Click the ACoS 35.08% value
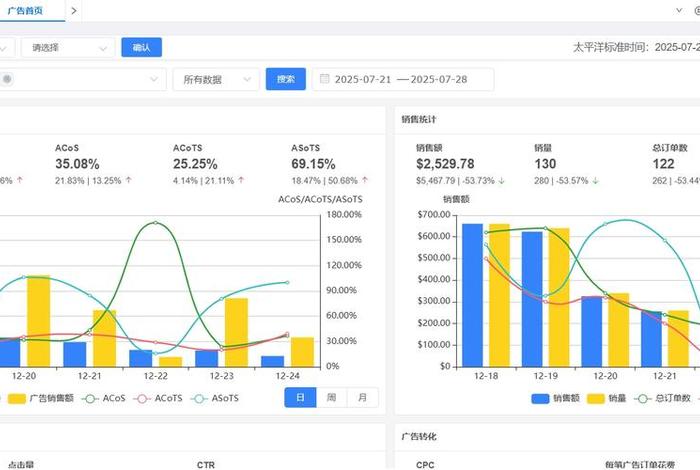700x470 pixels. [77, 164]
